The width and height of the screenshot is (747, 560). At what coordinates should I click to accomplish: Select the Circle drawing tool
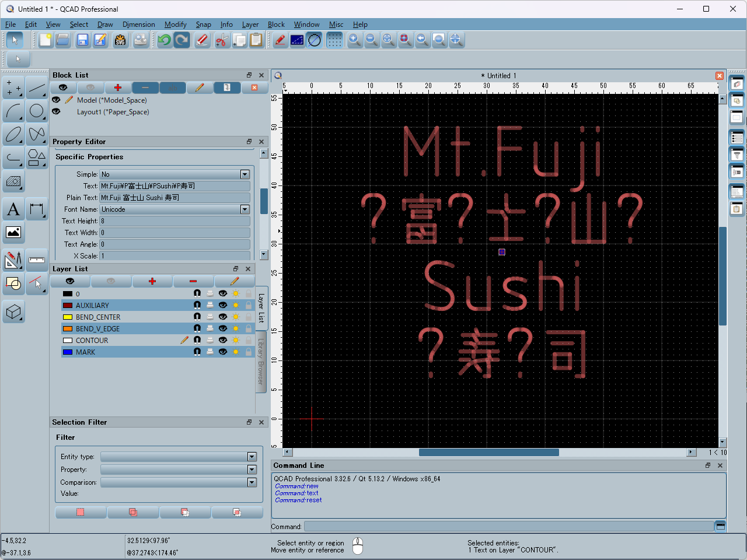[37, 111]
